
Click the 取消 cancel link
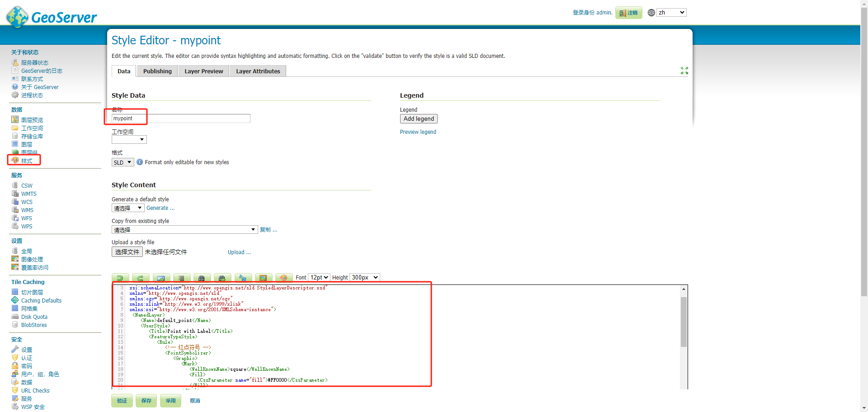click(195, 401)
